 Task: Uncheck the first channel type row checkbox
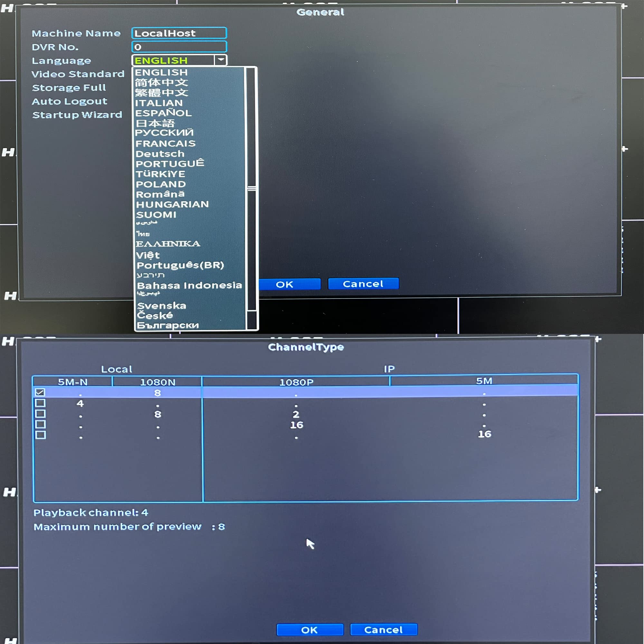[x=40, y=392]
